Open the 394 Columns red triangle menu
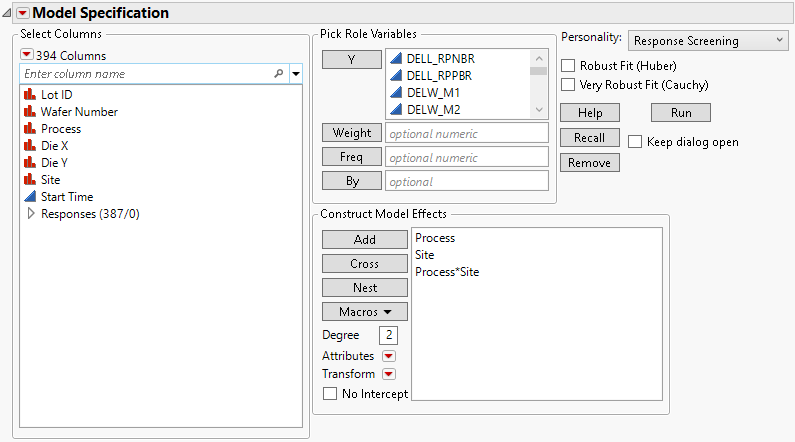The width and height of the screenshot is (795, 442). [x=28, y=55]
